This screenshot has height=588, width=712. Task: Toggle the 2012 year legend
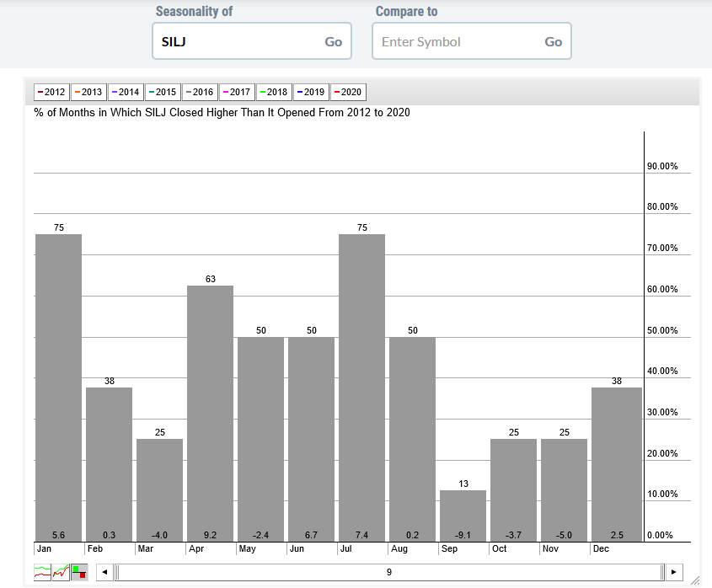click(51, 92)
